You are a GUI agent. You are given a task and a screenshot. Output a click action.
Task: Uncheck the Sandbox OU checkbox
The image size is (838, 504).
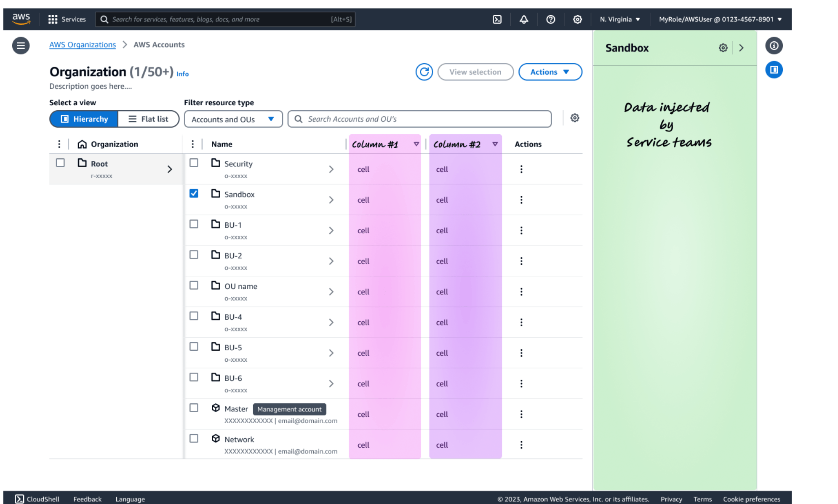coord(194,194)
